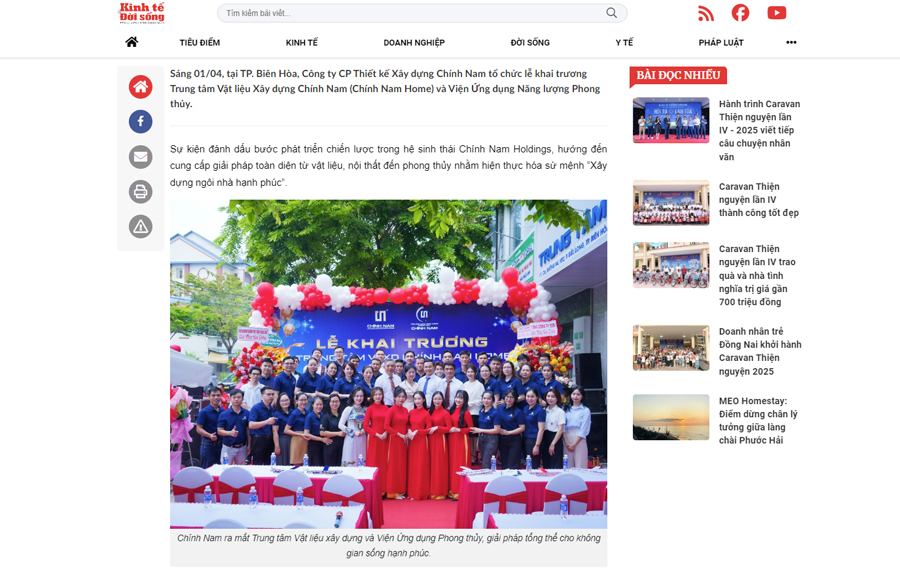Click the black home icon in navigation
The image size is (900, 568).
pos(132,42)
